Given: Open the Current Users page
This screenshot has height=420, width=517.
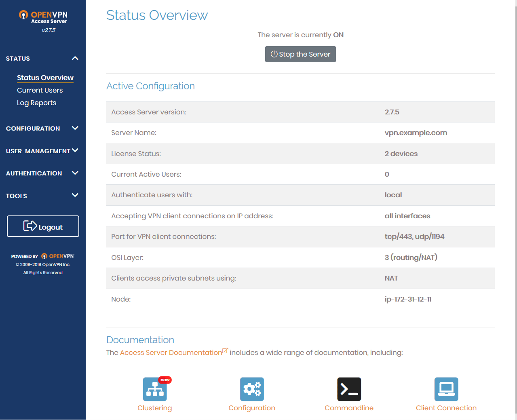Looking at the screenshot, I should coord(40,90).
